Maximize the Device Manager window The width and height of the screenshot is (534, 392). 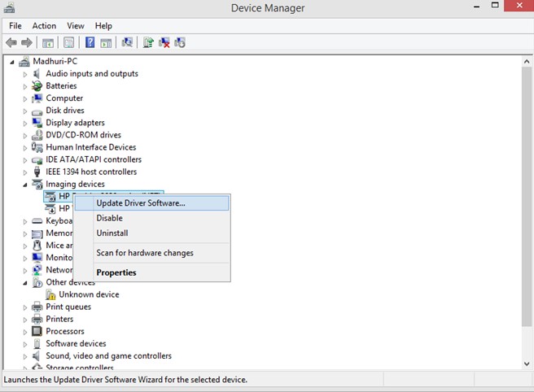[495, 6]
